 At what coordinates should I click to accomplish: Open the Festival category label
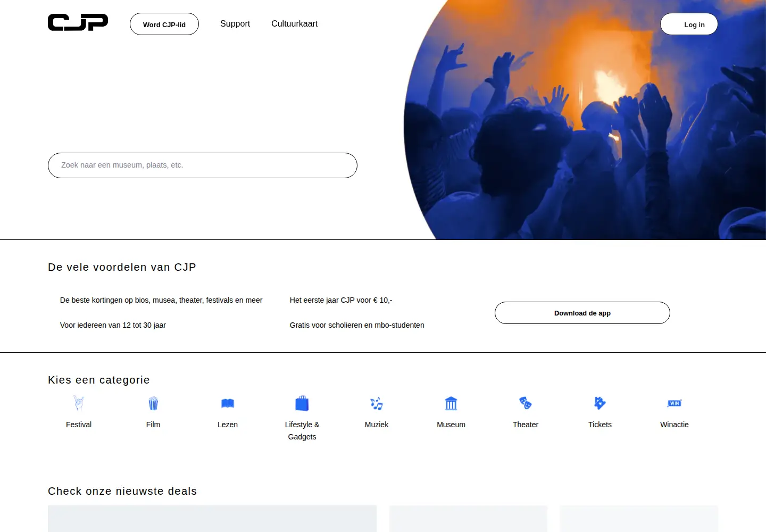79,425
